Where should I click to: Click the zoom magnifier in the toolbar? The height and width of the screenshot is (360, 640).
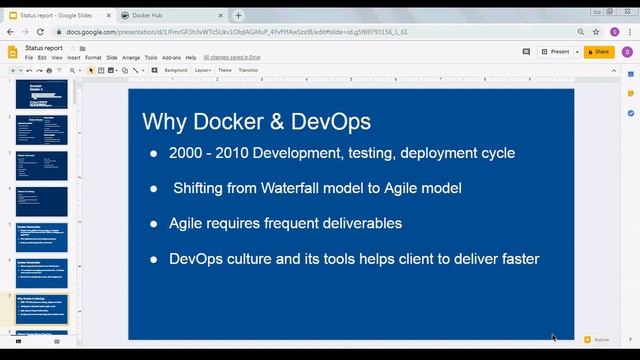click(72, 71)
